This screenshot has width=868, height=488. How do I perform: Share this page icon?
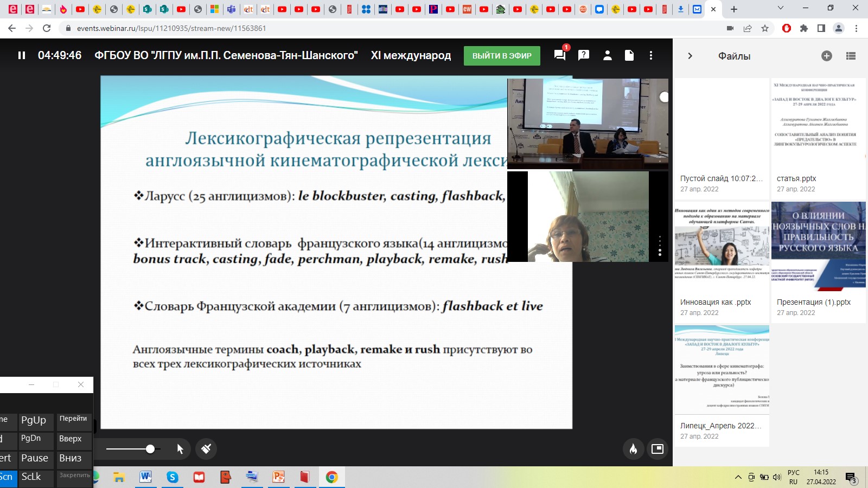(748, 28)
